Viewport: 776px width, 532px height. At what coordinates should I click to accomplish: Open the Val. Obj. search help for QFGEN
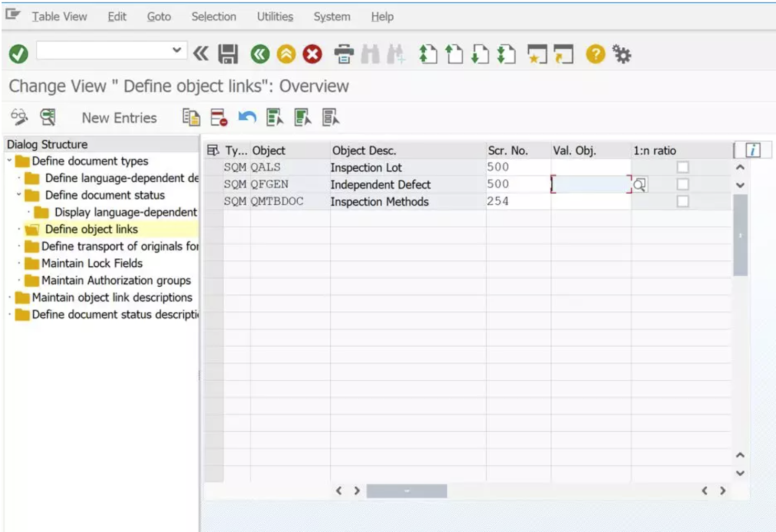pyautogui.click(x=640, y=184)
